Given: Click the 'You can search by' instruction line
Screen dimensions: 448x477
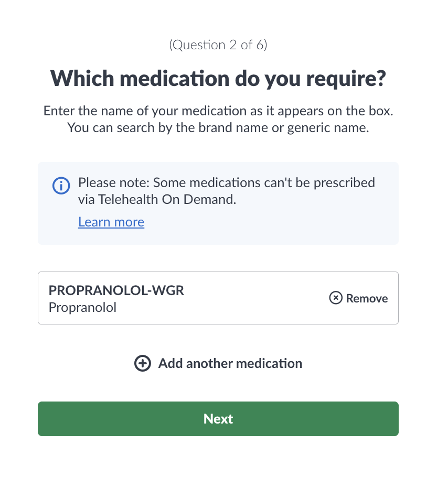Looking at the screenshot, I should pos(218,127).
